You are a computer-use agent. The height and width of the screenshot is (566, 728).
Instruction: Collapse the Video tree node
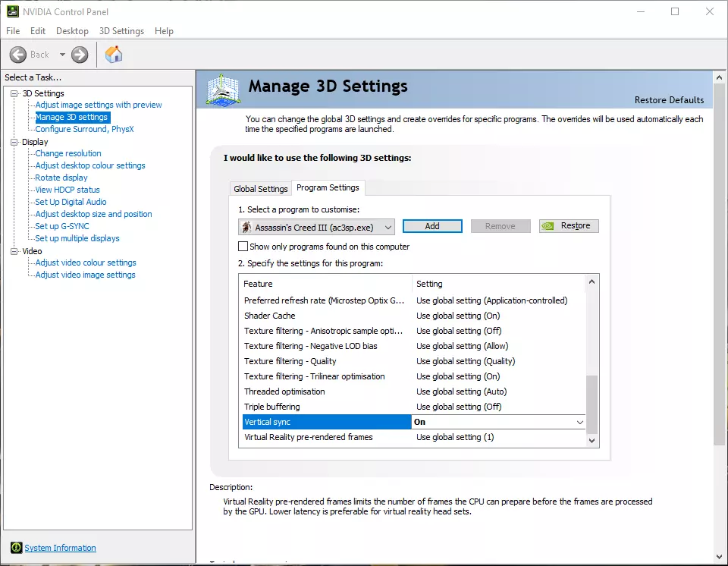tap(14, 251)
